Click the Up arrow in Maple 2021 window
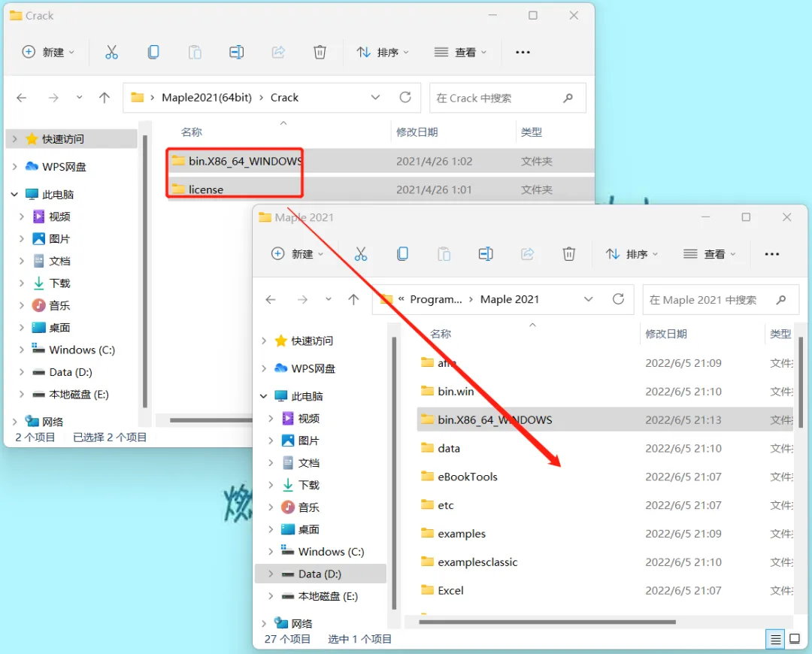This screenshot has width=812, height=654. click(353, 299)
